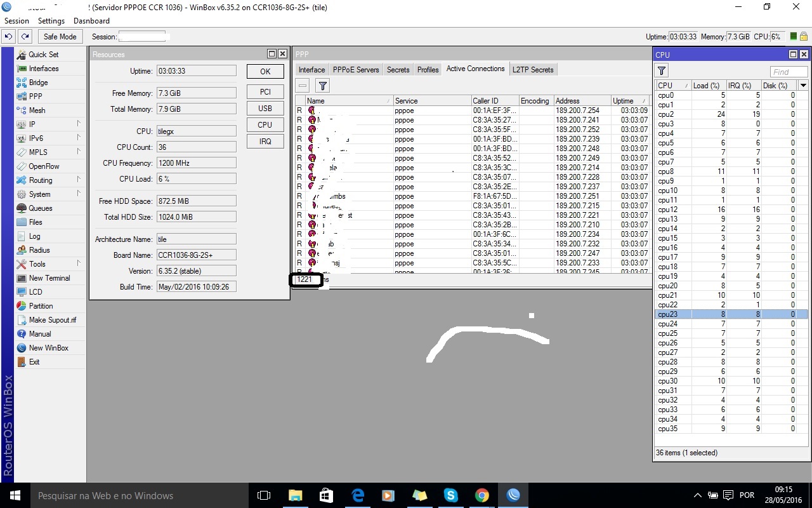Viewport: 812px width, 508px height.
Task: Open Quick Set from the sidebar
Action: coord(43,55)
